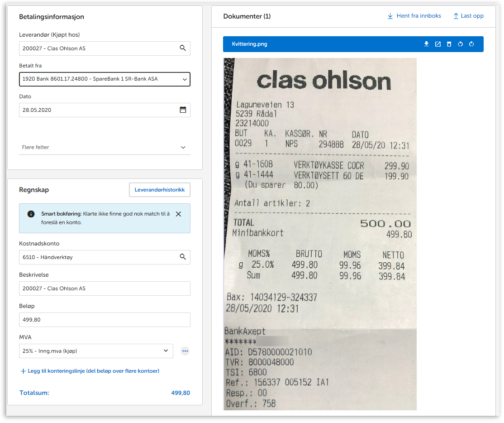Click into the Beskrivelse text field
The image size is (504, 423).
(105, 288)
